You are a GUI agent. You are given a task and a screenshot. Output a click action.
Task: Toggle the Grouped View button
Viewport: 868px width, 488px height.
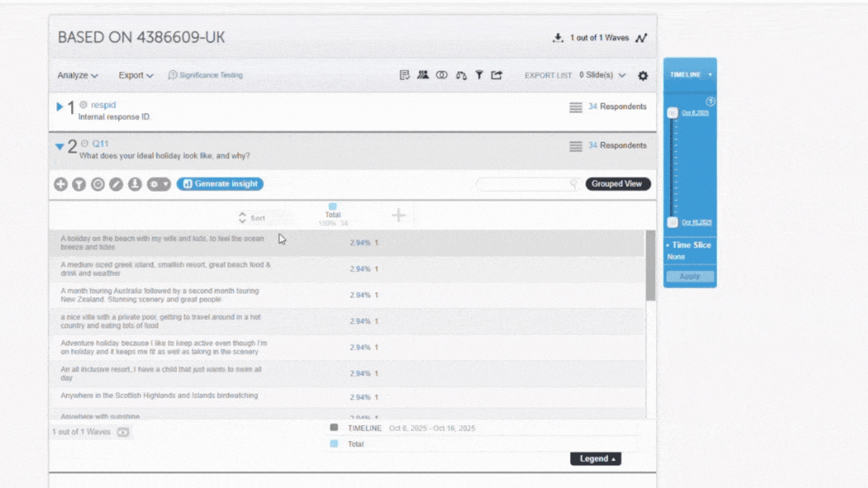click(617, 184)
